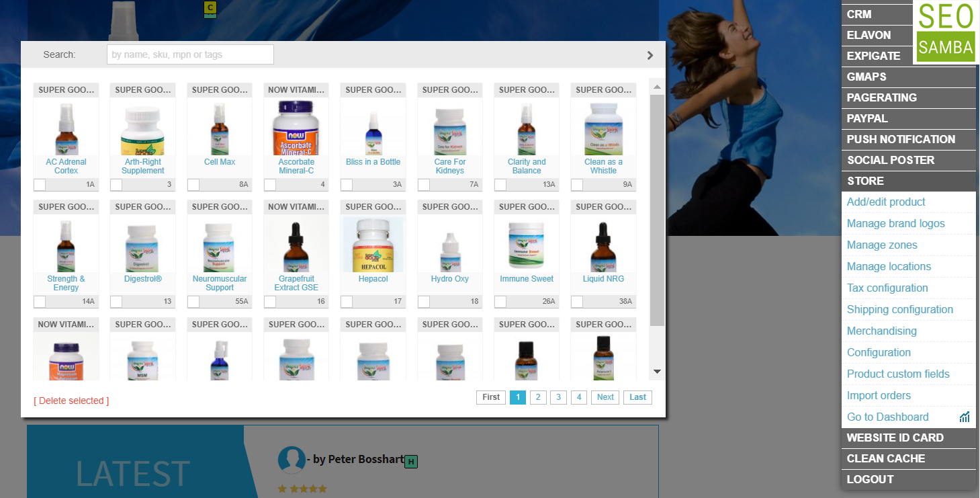
Task: Click LOGOUT in the admin menu
Action: (x=909, y=479)
